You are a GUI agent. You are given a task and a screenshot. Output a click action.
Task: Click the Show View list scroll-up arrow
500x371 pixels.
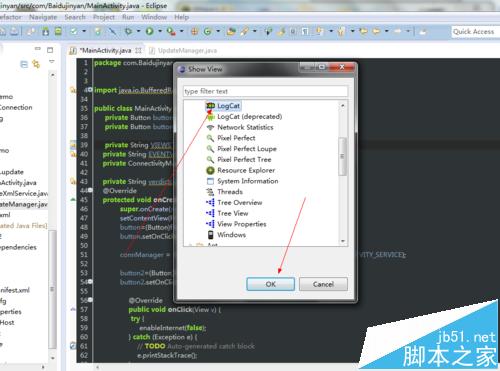tap(343, 105)
